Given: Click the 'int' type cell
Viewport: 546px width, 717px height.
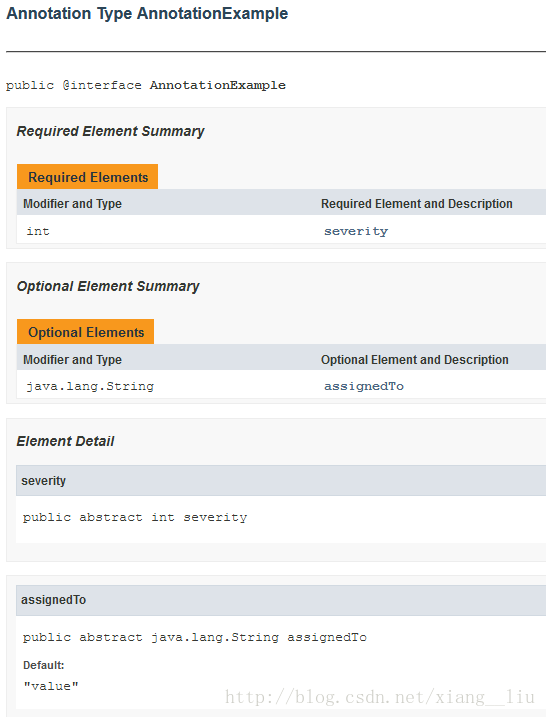Looking at the screenshot, I should click(38, 231).
